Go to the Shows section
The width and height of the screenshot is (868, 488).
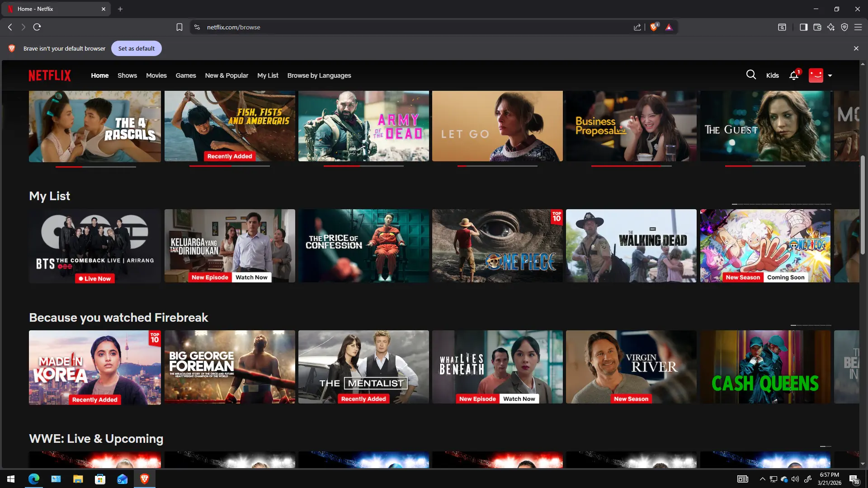(127, 75)
